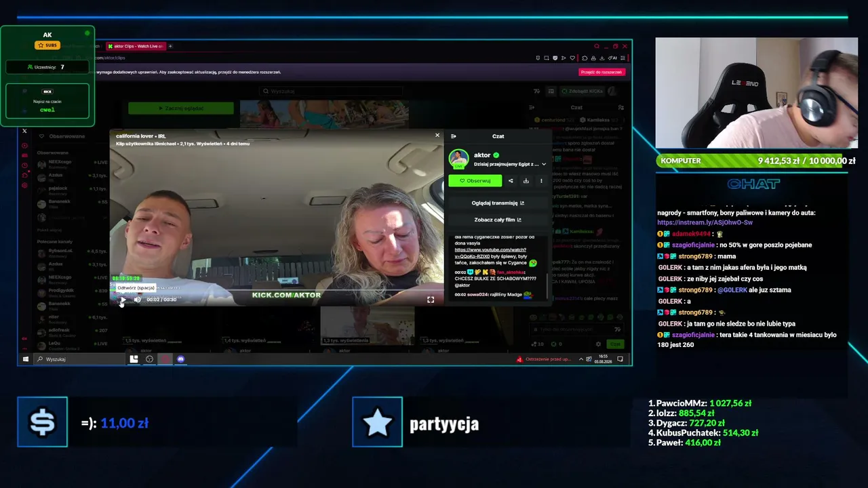Open the white app icon on taskbar
Image resolution: width=868 pixels, height=488 pixels.
point(134,359)
